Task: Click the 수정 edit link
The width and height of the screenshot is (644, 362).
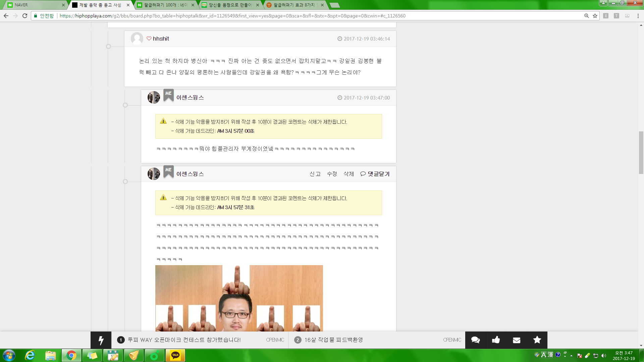Action: [332, 174]
